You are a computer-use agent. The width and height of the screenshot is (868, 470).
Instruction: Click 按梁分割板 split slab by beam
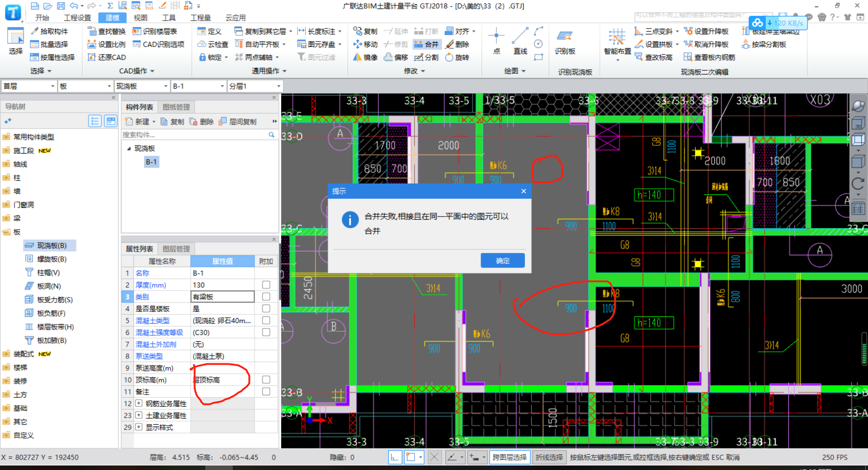tap(764, 44)
